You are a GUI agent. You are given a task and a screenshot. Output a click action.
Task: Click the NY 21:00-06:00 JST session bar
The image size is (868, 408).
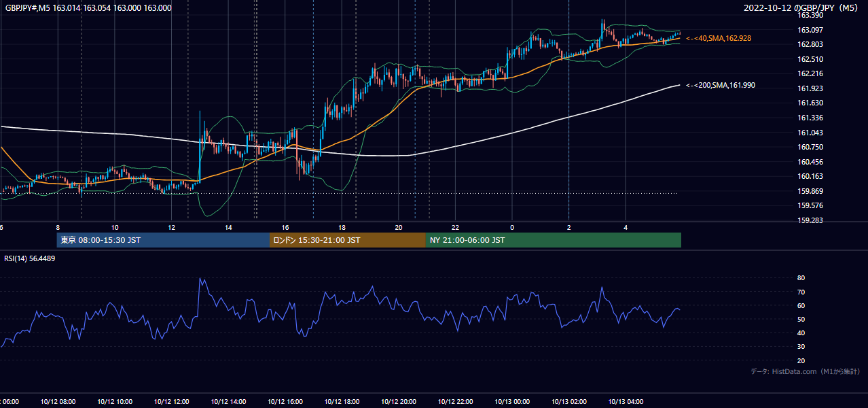pyautogui.click(x=554, y=240)
